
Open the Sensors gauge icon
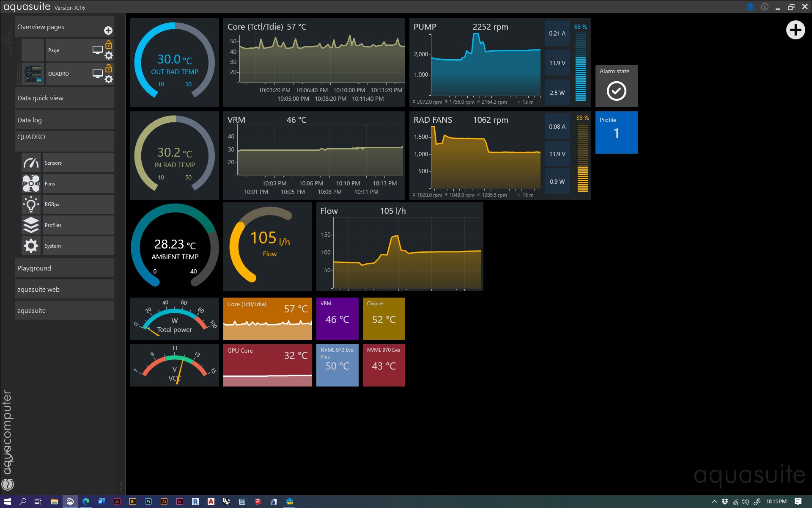31,163
